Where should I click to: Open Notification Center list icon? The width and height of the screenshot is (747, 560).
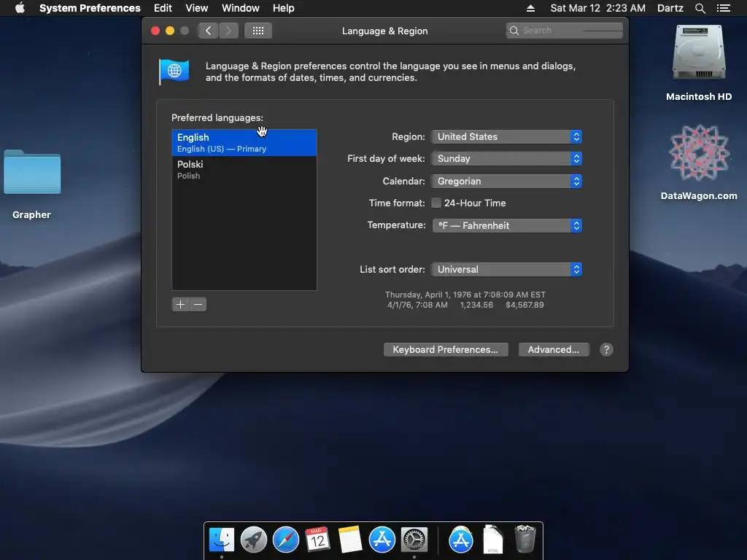coord(723,8)
